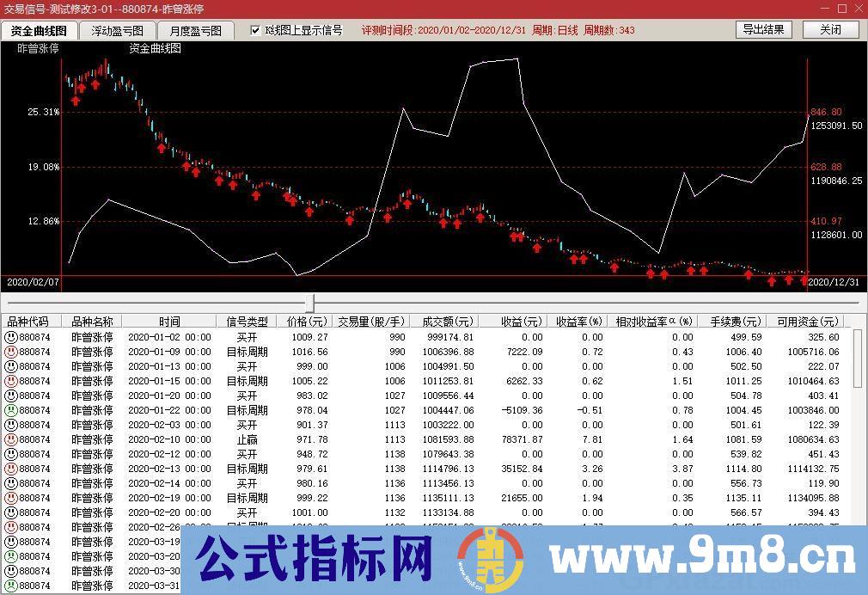
Task: Click the 交易量(股/手) column header
Action: [x=371, y=322]
